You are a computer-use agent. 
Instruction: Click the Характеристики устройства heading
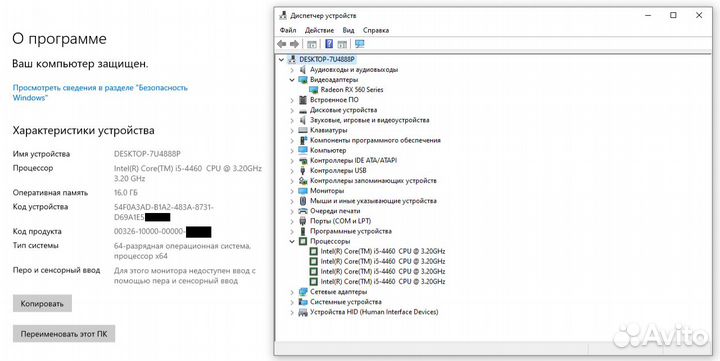(x=83, y=130)
